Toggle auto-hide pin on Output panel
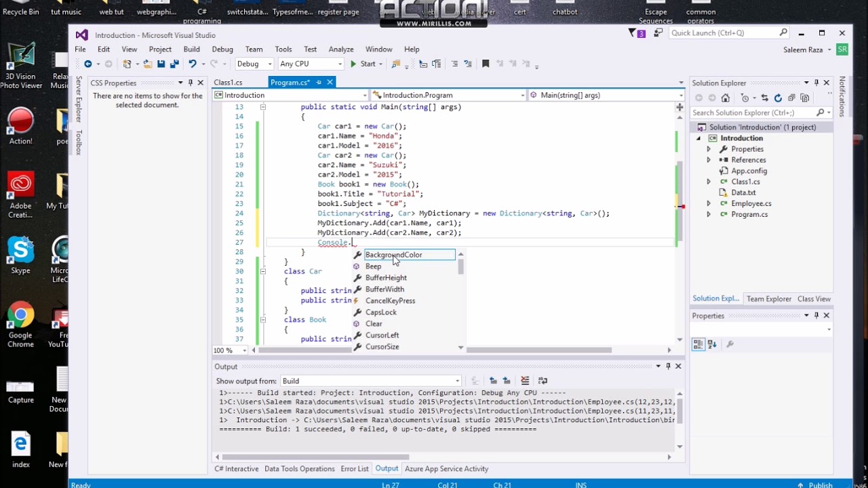 pos(668,366)
